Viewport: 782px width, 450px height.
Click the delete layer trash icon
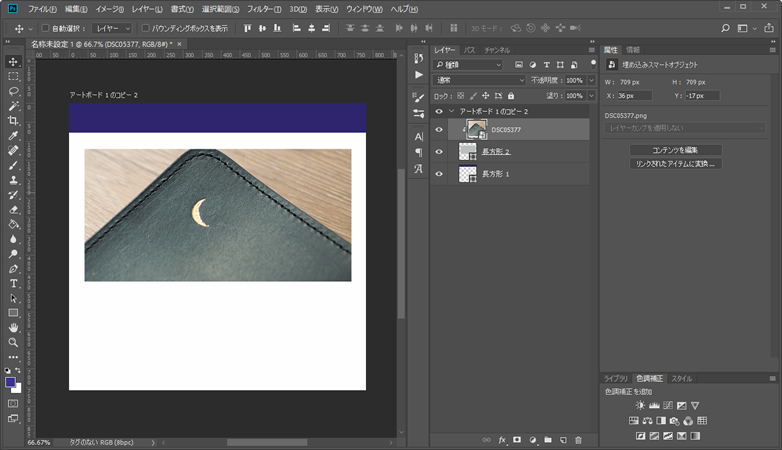pyautogui.click(x=578, y=440)
